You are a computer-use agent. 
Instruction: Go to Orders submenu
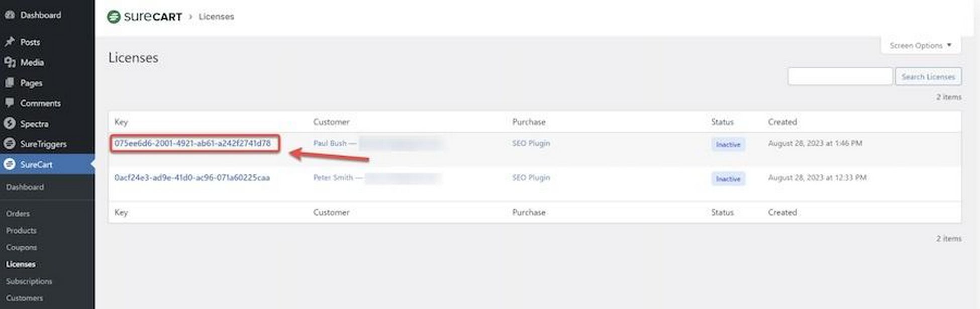[x=18, y=214]
